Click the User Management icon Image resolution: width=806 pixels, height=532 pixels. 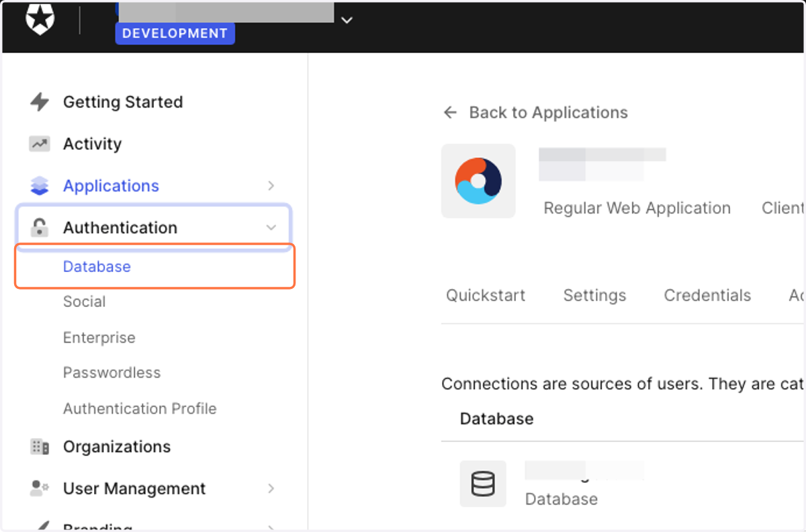click(40, 488)
